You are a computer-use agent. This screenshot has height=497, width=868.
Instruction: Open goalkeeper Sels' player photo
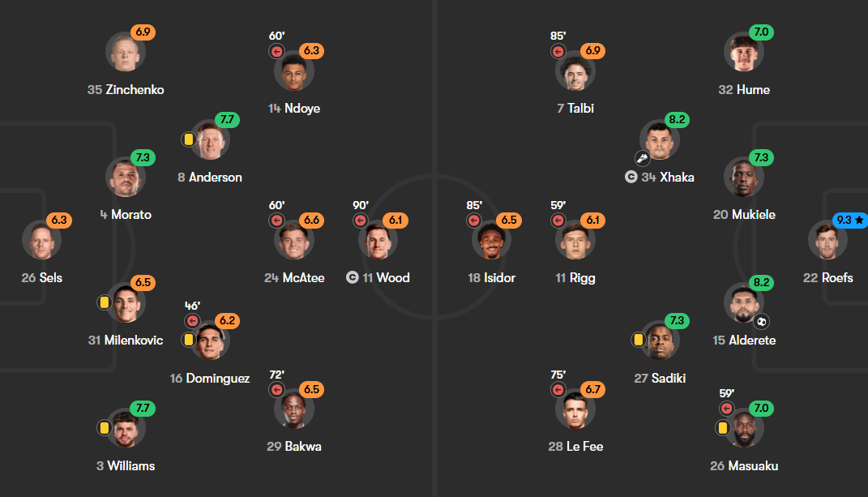pyautogui.click(x=41, y=240)
